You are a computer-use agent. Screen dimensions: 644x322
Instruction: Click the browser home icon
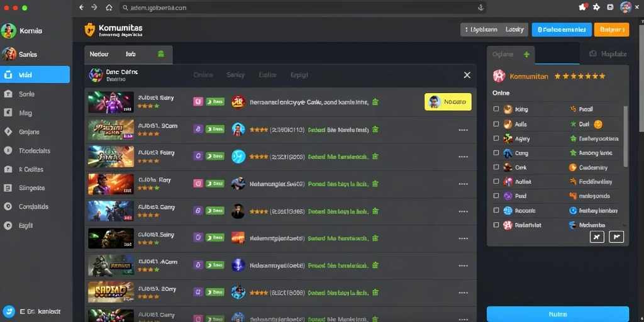pyautogui.click(x=109, y=8)
